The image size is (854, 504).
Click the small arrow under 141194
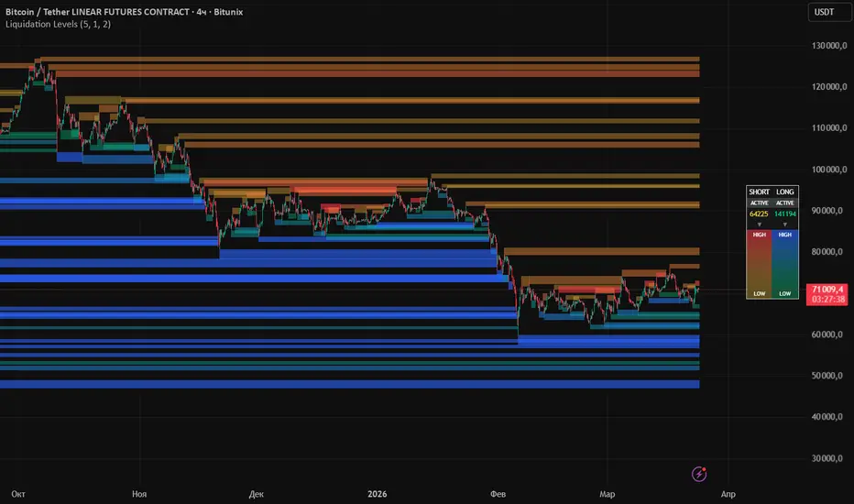click(x=785, y=225)
